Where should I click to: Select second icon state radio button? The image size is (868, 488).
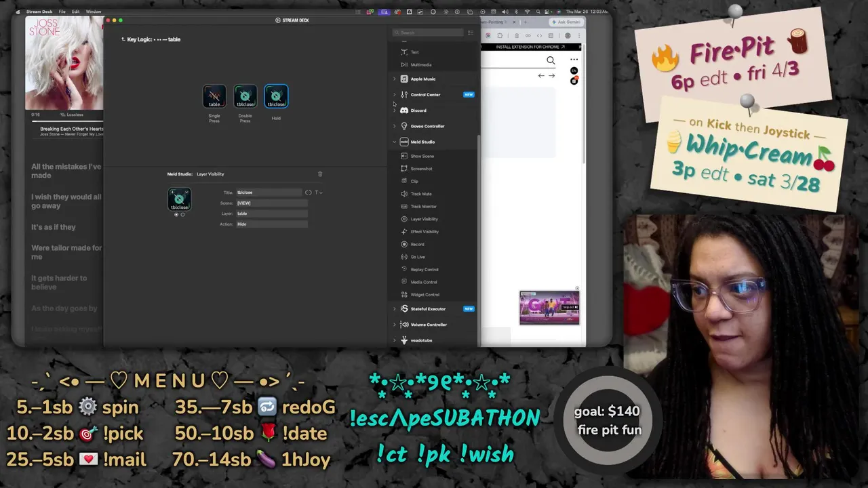tap(182, 215)
